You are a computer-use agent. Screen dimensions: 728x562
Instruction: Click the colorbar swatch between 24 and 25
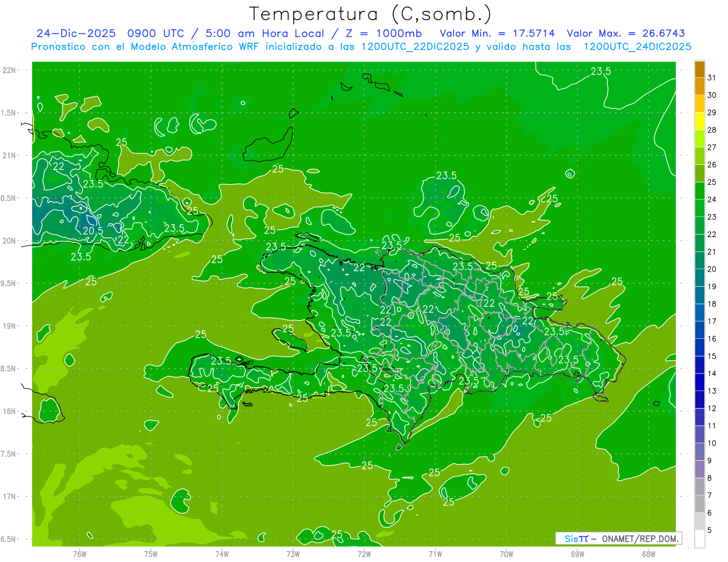pyautogui.click(x=700, y=191)
